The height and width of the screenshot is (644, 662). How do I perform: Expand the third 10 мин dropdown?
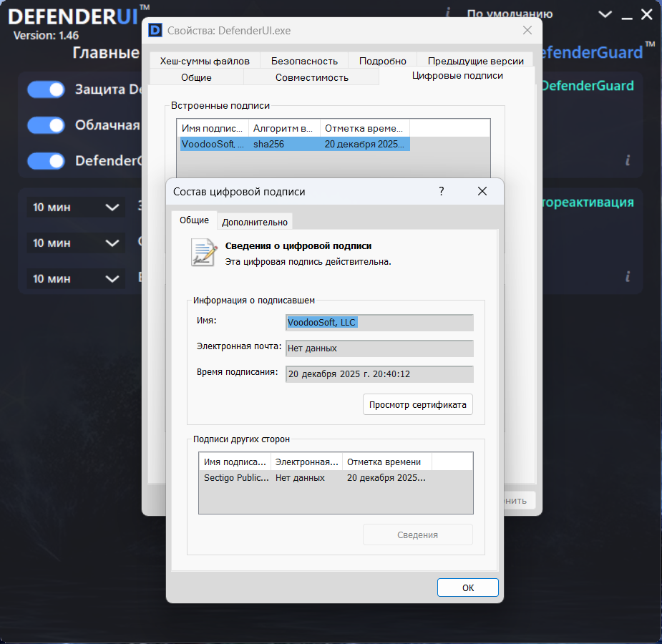(74, 278)
